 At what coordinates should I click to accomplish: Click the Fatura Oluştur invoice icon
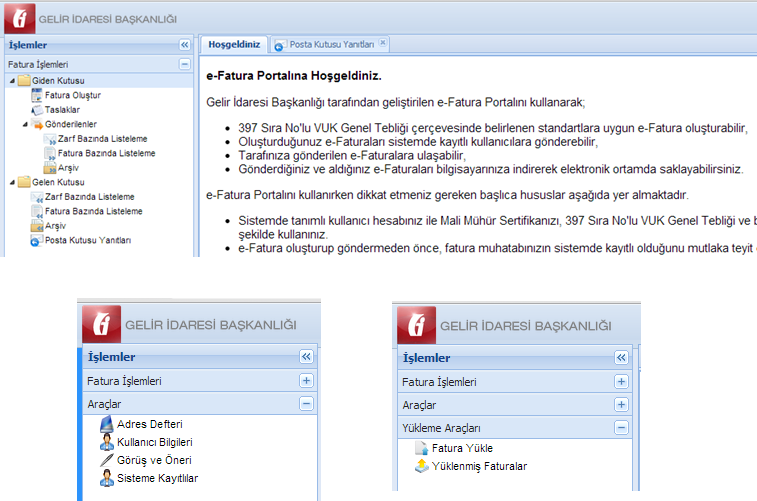tap(36, 95)
